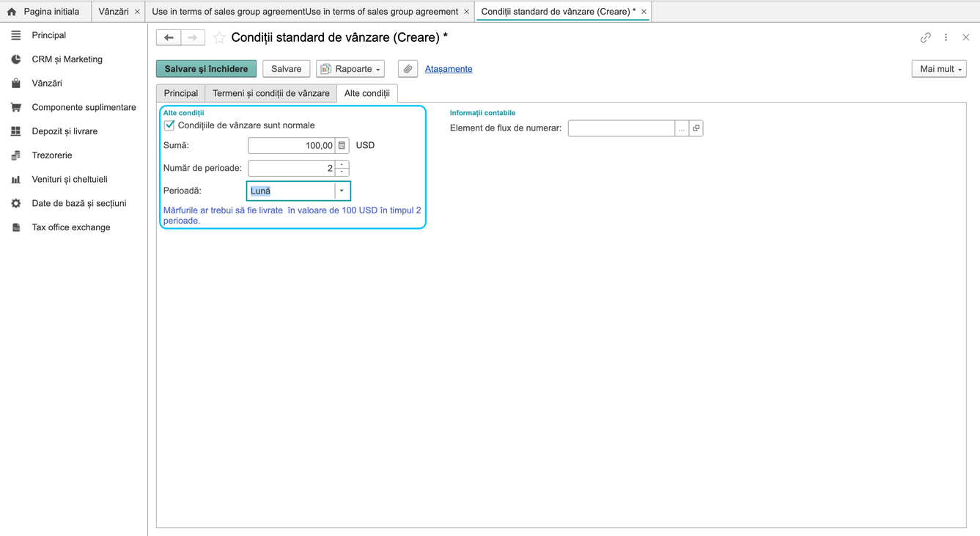The height and width of the screenshot is (536, 980).
Task: Open Depozit și livrare sidebar section
Action: pos(65,131)
